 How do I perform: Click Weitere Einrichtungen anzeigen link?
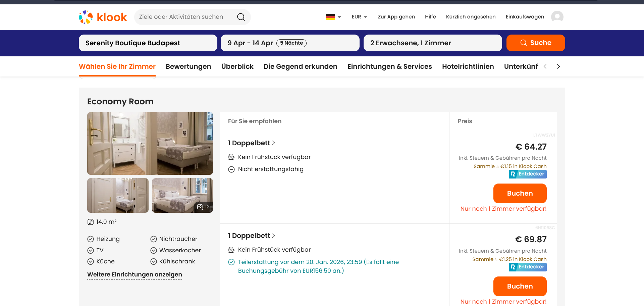(x=135, y=274)
